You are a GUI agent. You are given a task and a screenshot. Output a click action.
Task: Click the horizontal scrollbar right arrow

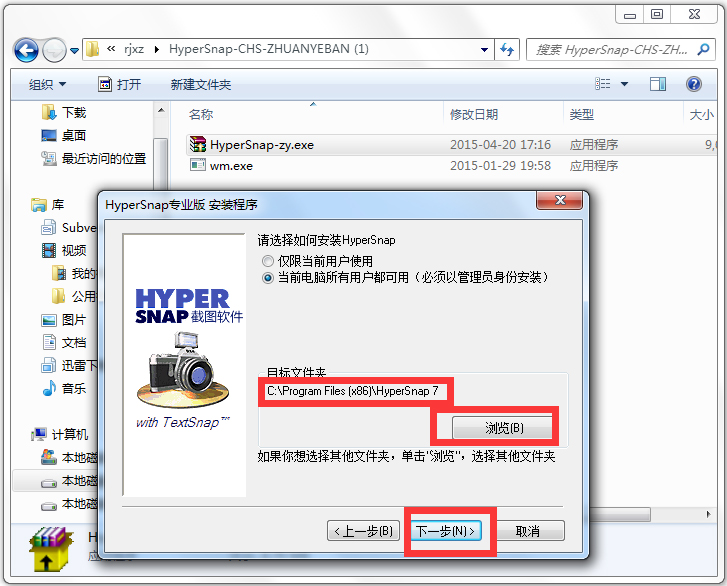click(708, 514)
